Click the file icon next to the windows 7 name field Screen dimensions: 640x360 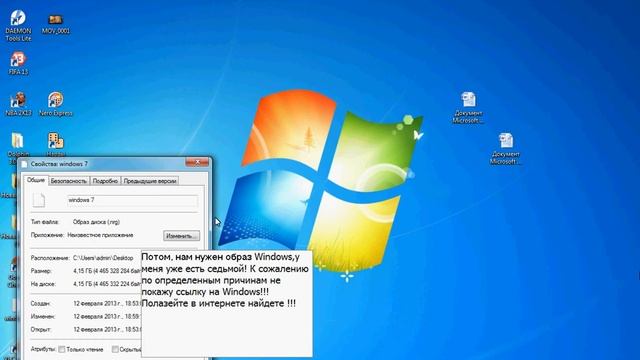(x=39, y=200)
